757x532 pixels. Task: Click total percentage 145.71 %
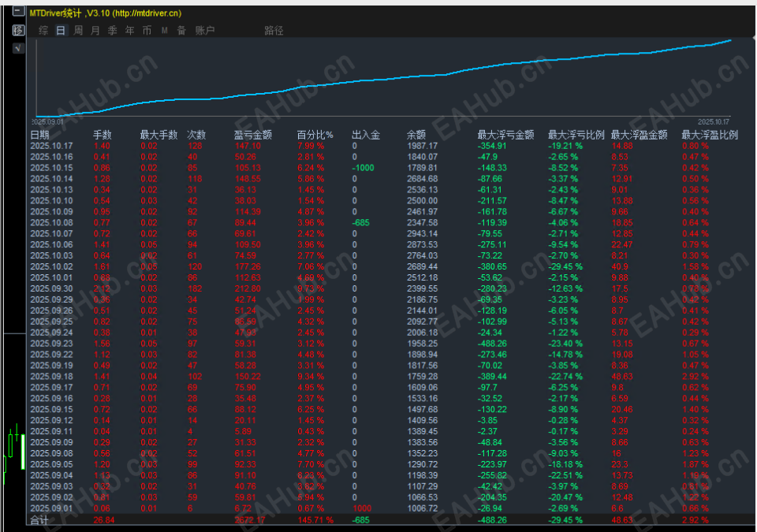click(x=315, y=520)
